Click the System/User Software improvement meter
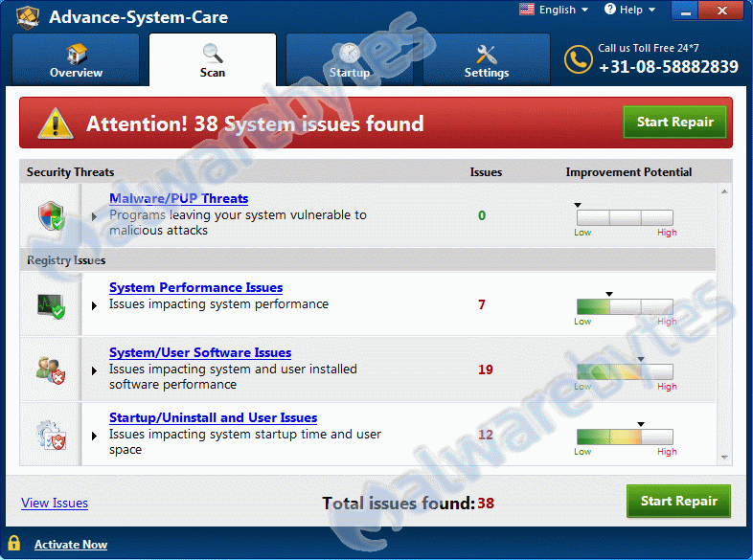This screenshot has height=560, width=753. tap(625, 371)
